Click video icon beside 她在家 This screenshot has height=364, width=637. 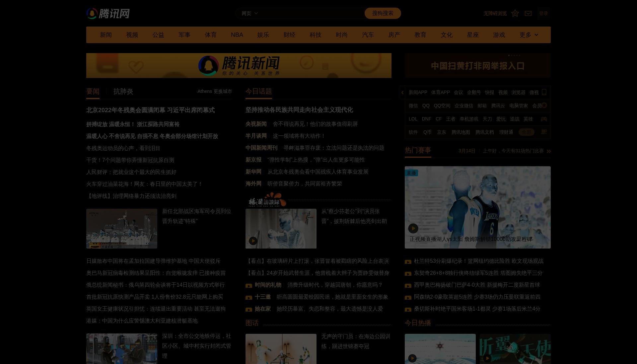point(249,309)
